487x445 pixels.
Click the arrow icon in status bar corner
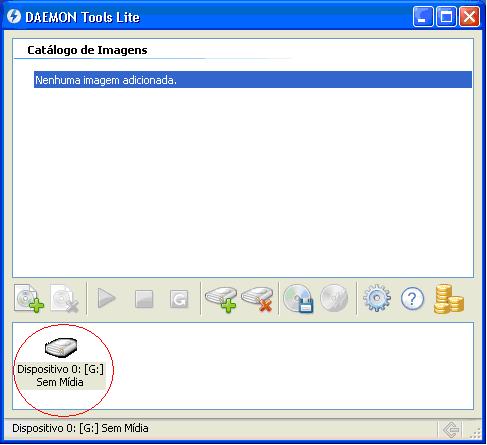[x=451, y=430]
